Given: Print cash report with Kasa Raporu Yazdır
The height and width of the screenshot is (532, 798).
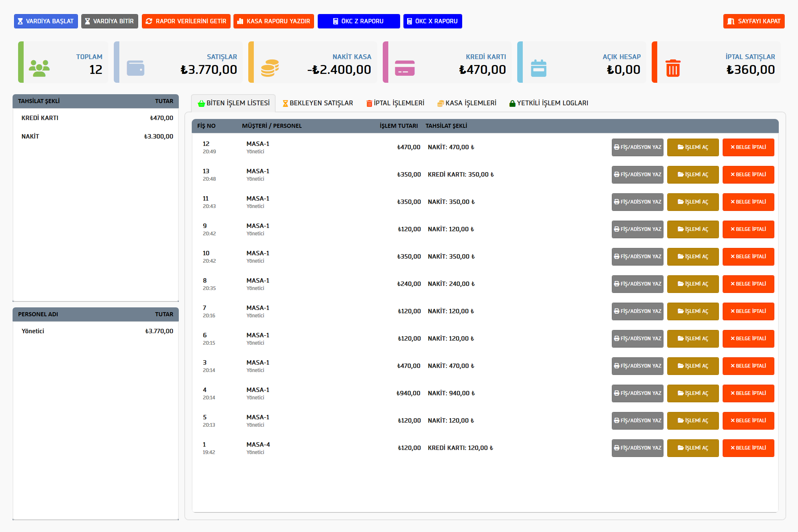Looking at the screenshot, I should pyautogui.click(x=273, y=21).
